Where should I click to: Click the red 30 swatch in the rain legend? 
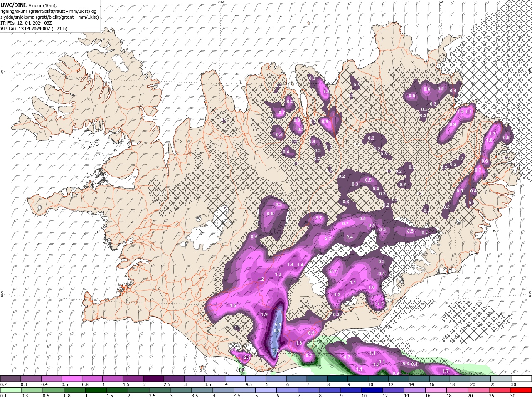point(520,390)
